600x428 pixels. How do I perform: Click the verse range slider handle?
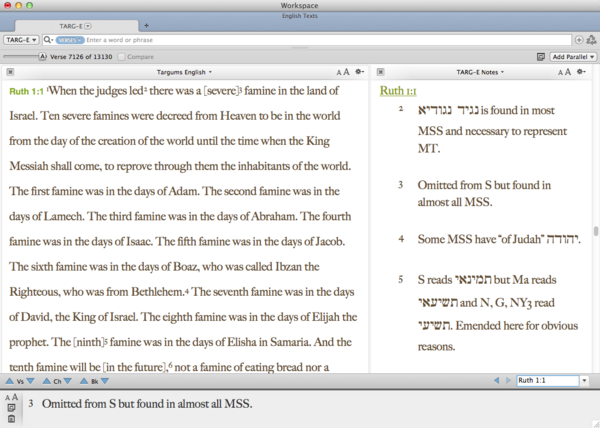coord(41,57)
